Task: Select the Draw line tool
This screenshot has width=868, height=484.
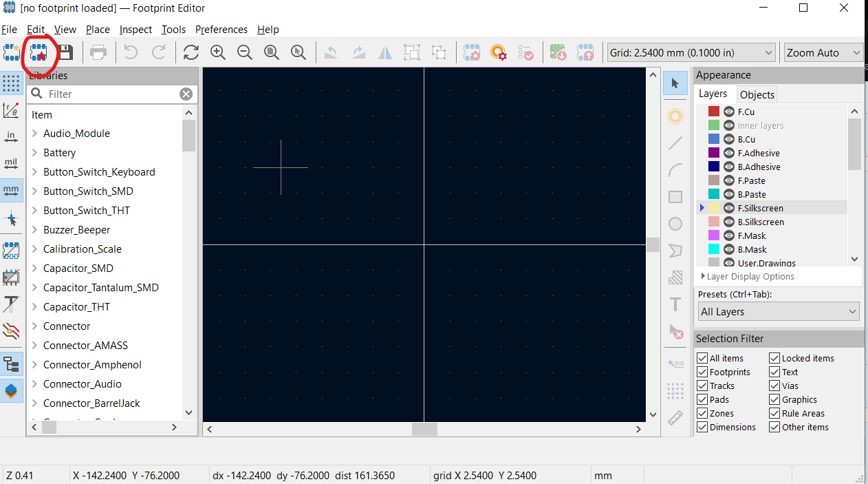Action: point(675,143)
